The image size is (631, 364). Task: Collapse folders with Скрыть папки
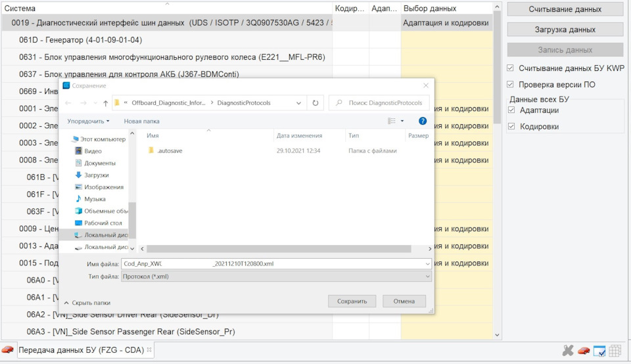tap(87, 303)
